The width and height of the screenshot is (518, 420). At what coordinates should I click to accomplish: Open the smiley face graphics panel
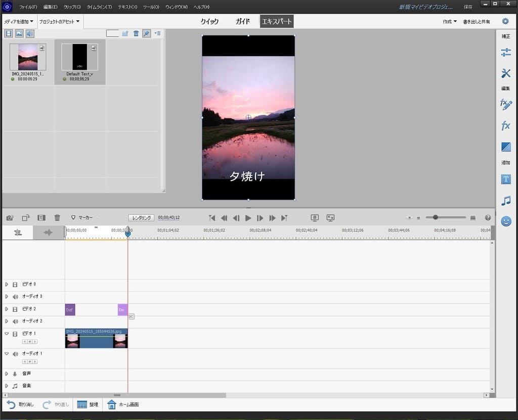[x=505, y=221]
